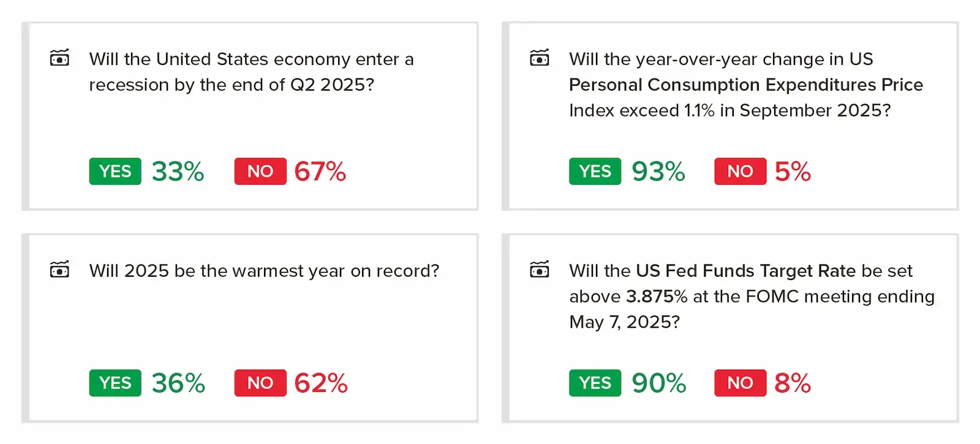Click the money icon beside the PCE question
980x444 pixels.
539,58
